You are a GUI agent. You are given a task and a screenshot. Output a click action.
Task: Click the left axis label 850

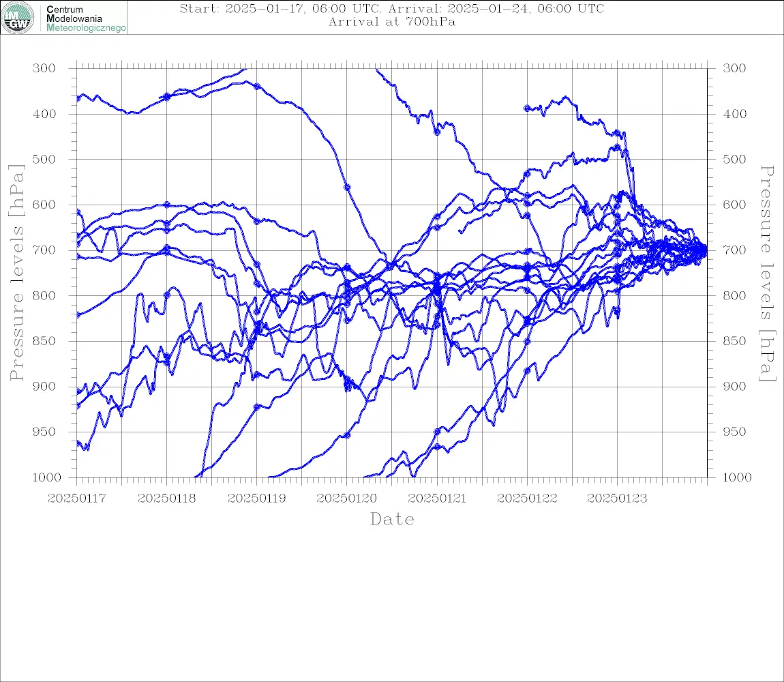coord(44,341)
